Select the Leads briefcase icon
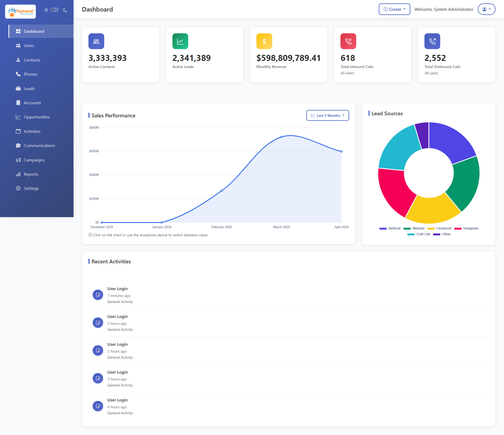 (x=18, y=88)
